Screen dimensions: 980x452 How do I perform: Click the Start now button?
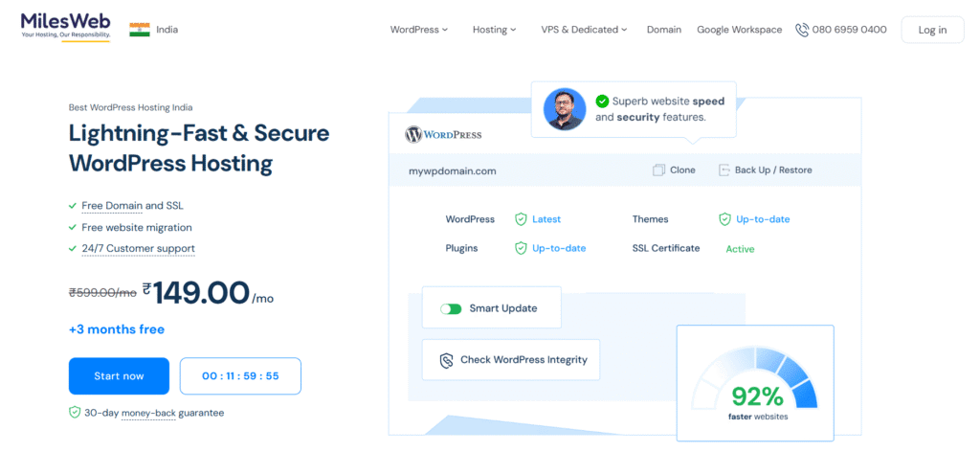119,376
